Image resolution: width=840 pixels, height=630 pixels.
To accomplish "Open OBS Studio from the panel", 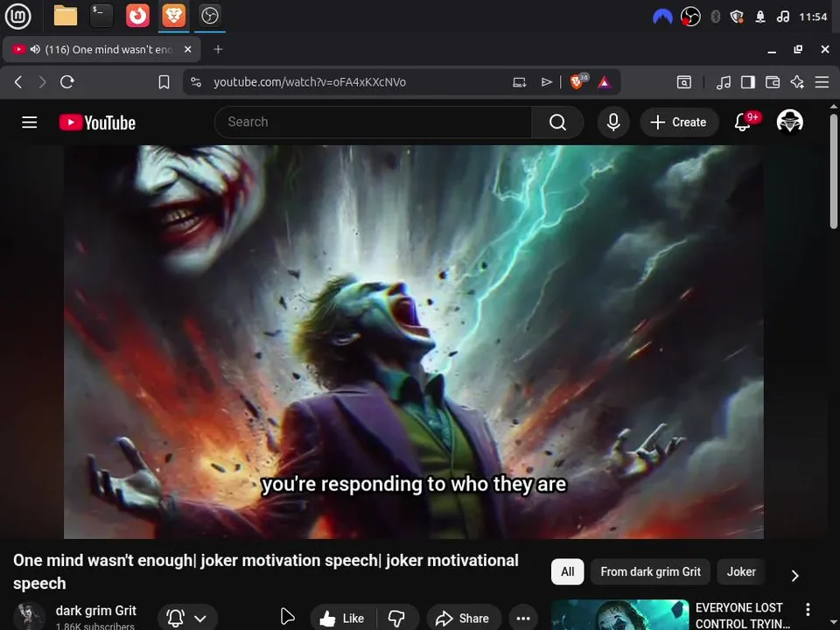I will tap(209, 16).
